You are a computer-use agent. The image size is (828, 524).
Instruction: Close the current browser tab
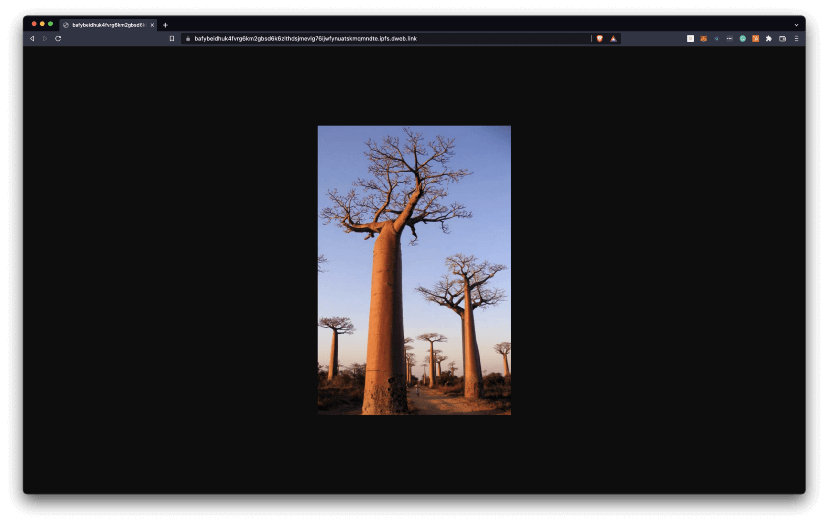[152, 24]
